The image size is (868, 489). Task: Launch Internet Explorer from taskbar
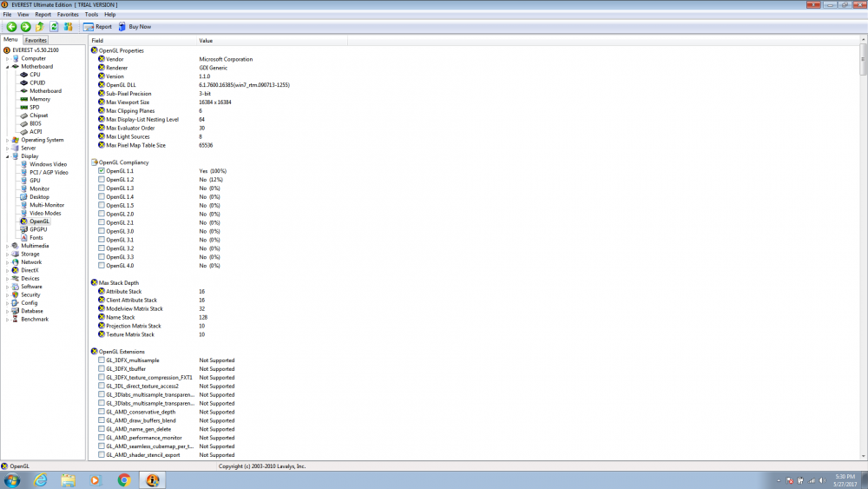(41, 480)
